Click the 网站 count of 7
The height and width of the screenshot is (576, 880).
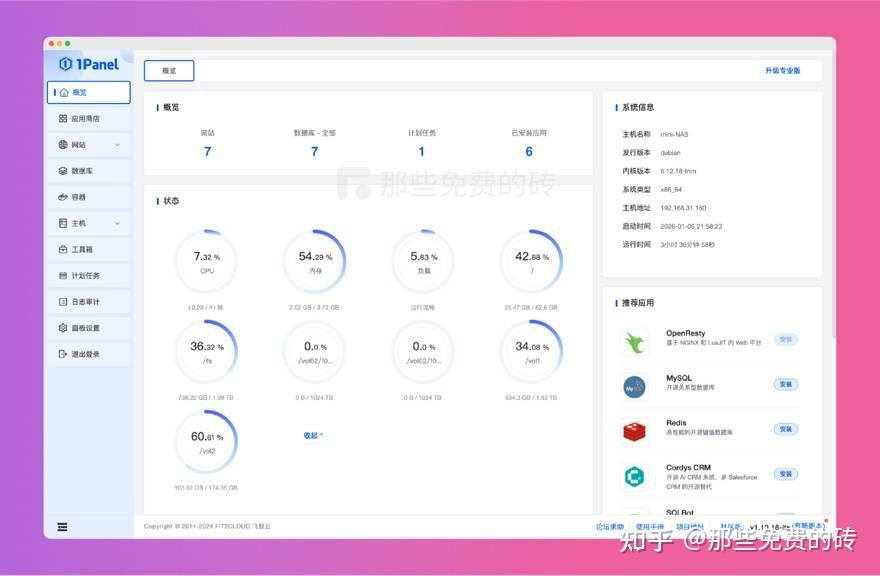pyautogui.click(x=208, y=152)
